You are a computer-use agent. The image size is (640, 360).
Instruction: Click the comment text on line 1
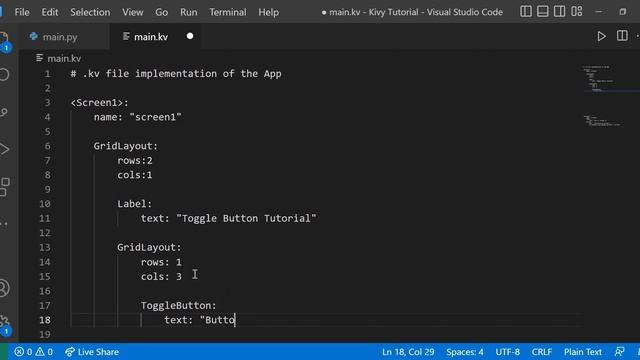(176, 74)
